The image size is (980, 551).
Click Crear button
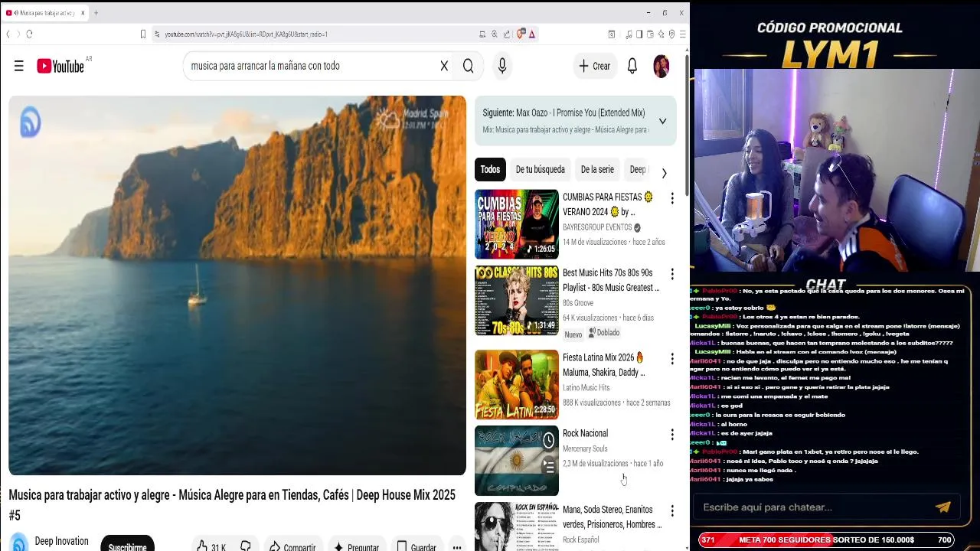(x=595, y=67)
